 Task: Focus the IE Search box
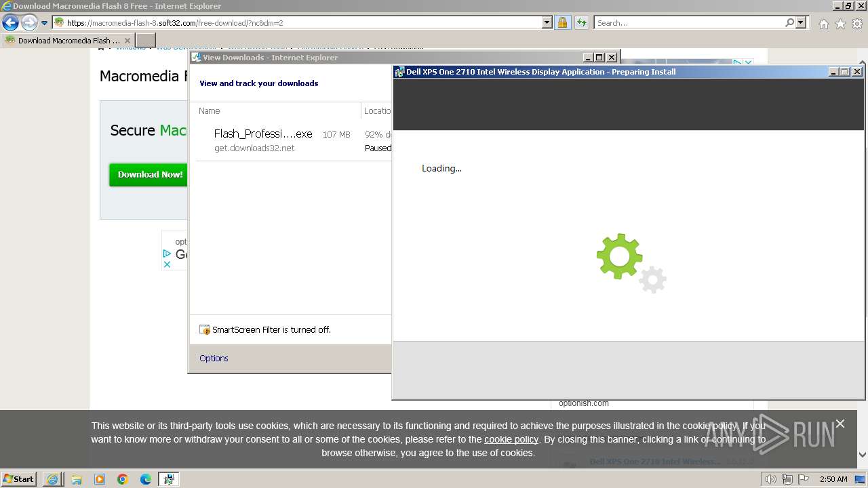click(689, 23)
